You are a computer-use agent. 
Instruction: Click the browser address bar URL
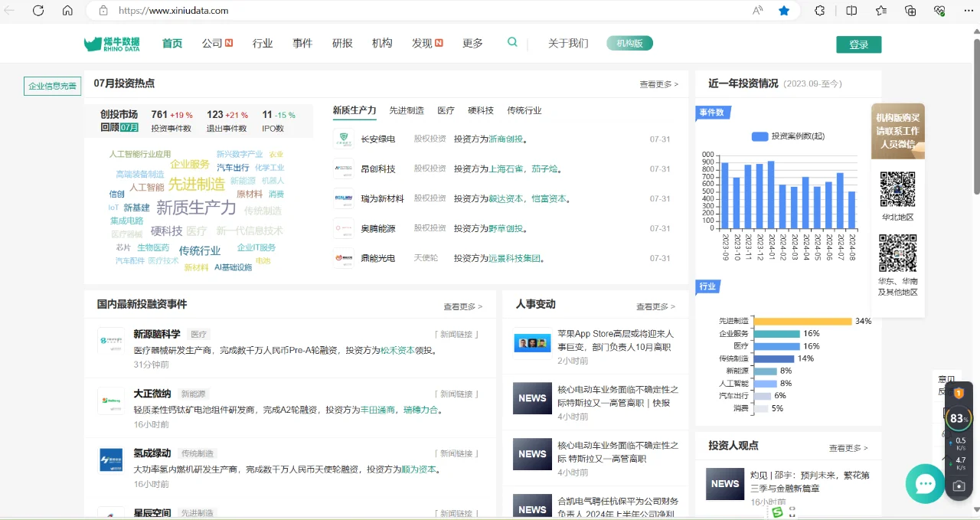pos(174,11)
